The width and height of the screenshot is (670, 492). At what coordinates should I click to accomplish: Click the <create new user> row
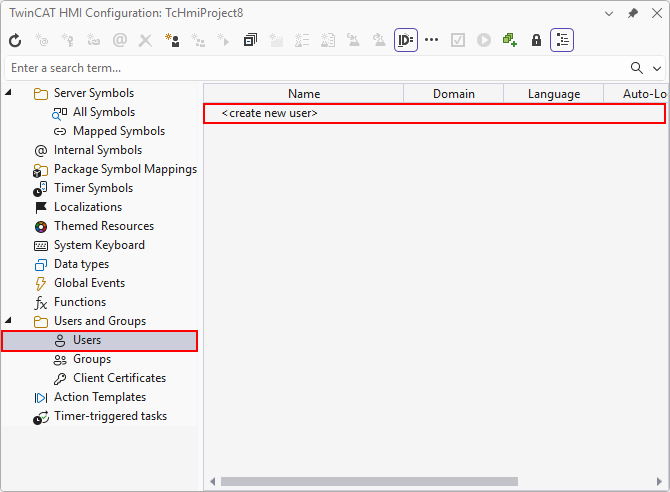270,113
